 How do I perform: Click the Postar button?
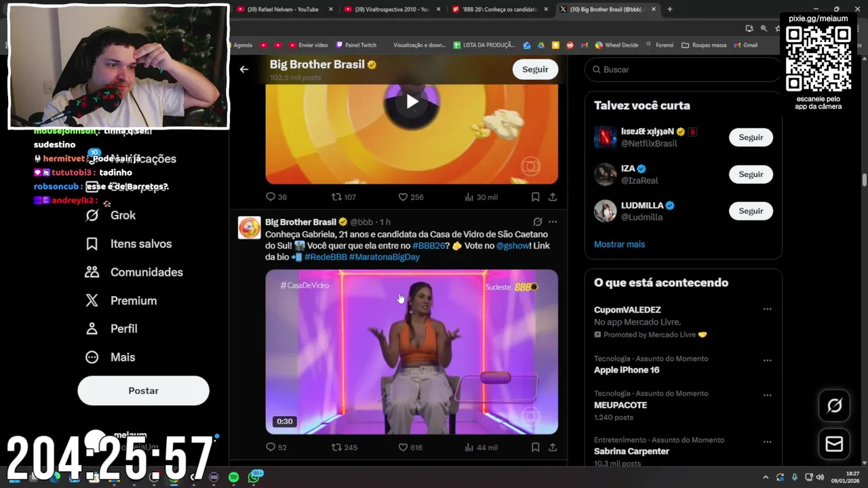pos(143,390)
